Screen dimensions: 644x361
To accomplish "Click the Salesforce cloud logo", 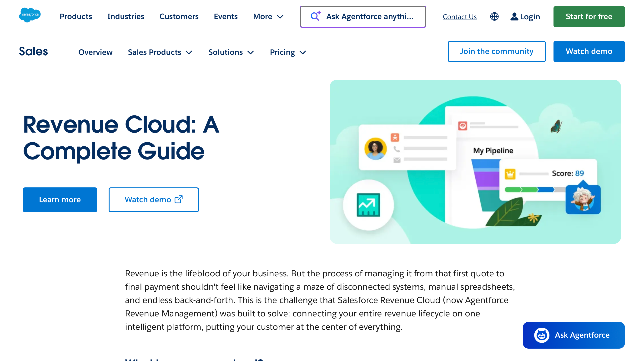I will 30,15.
